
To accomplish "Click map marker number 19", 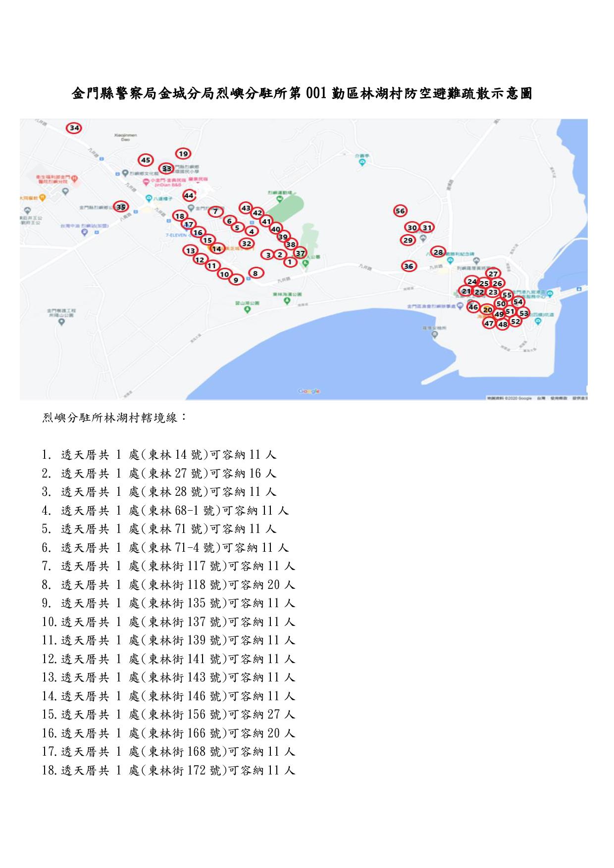I will pyautogui.click(x=183, y=153).
